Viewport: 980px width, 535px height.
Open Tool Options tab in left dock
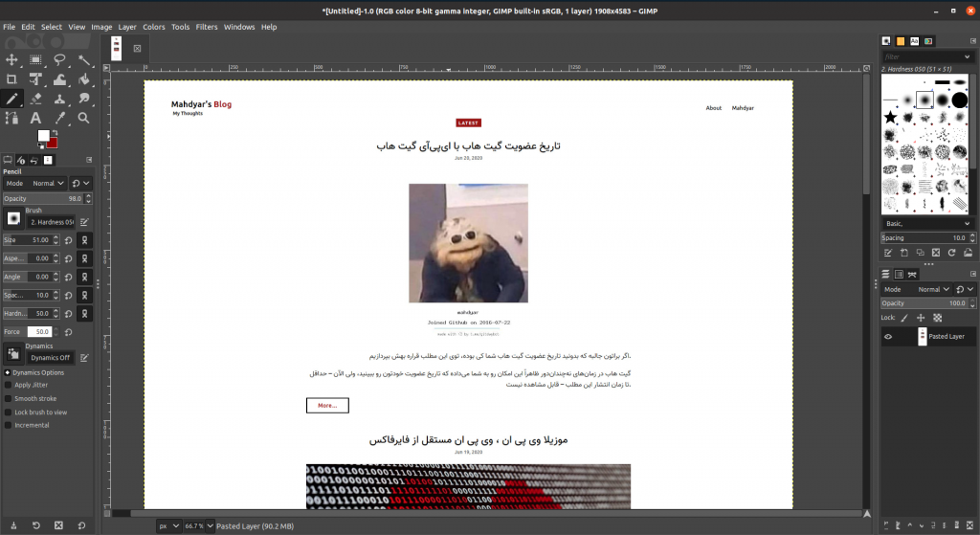[x=8, y=160]
